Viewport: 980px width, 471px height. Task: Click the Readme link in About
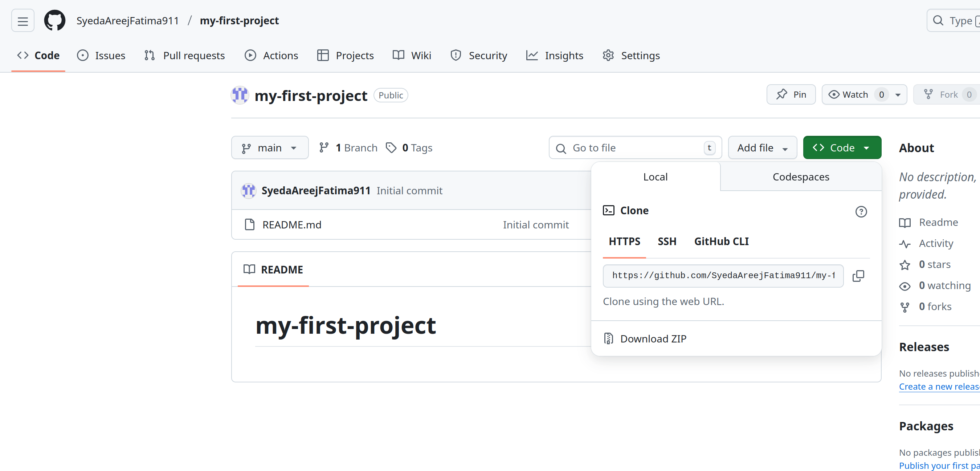click(x=938, y=222)
